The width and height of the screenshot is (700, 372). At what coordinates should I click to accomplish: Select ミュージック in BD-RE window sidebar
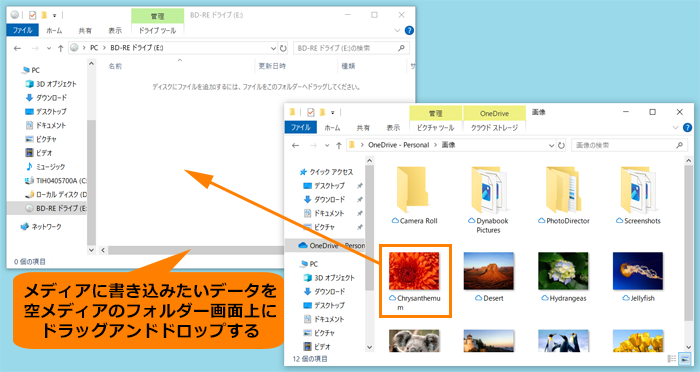46,167
